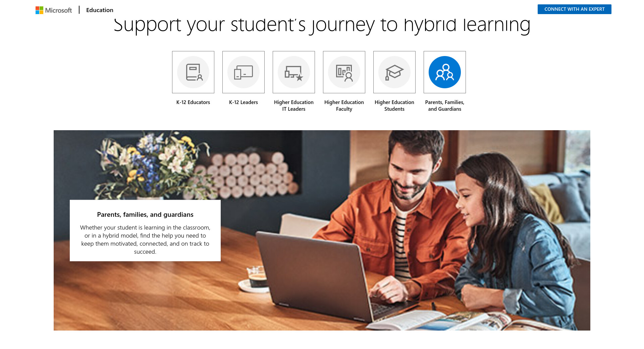Switch to K-12 Educators tab label

[193, 102]
